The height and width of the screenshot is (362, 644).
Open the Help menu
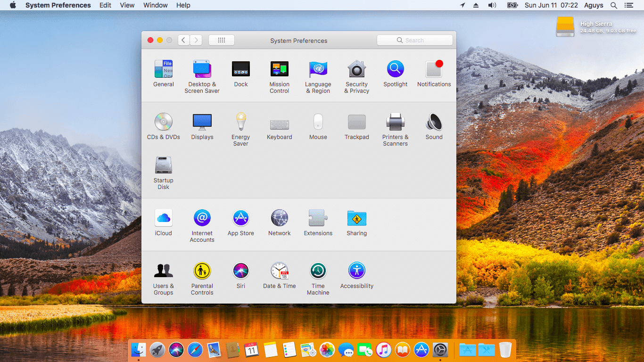tap(183, 5)
